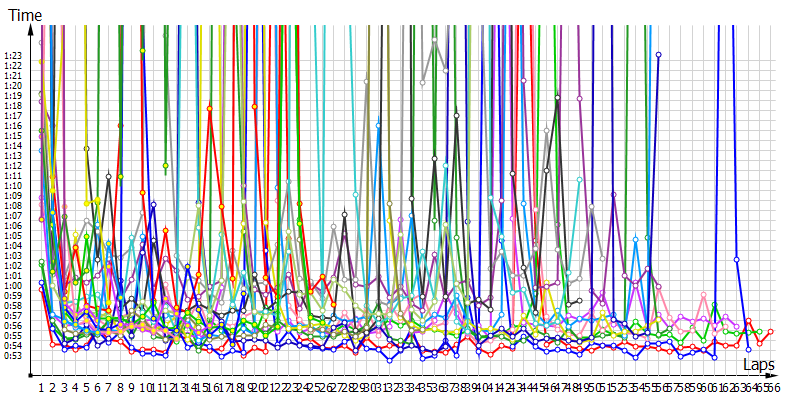The height and width of the screenshot is (400, 800).
Task: Click the gray peak data point near lap 36
Action: 435,40
